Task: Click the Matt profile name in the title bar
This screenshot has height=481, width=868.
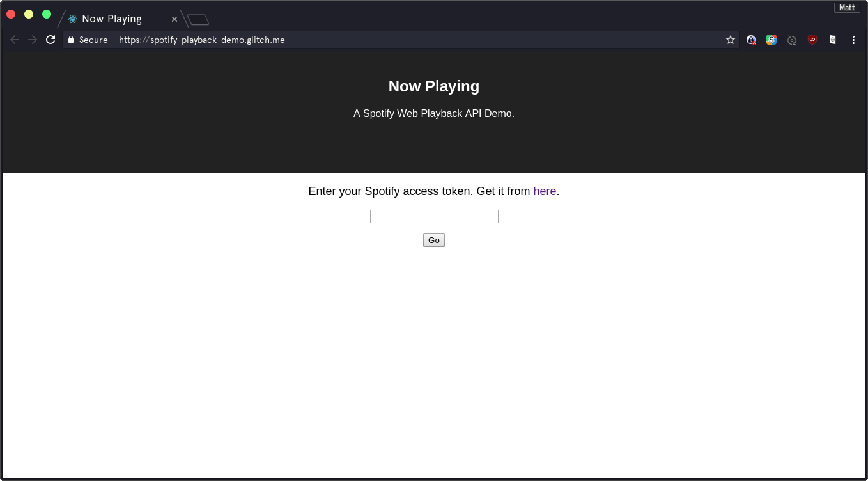Action: coord(847,7)
